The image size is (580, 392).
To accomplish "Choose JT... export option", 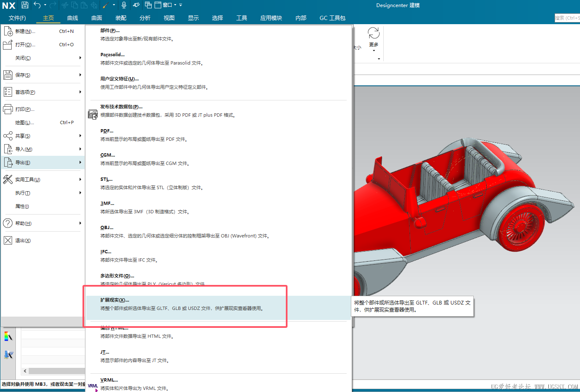I will (x=218, y=356).
